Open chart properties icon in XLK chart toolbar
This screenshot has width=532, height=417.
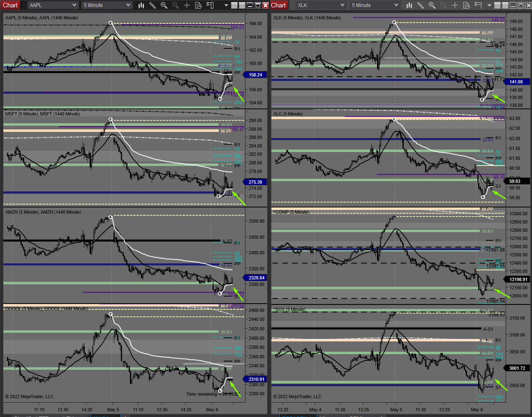[479, 5]
